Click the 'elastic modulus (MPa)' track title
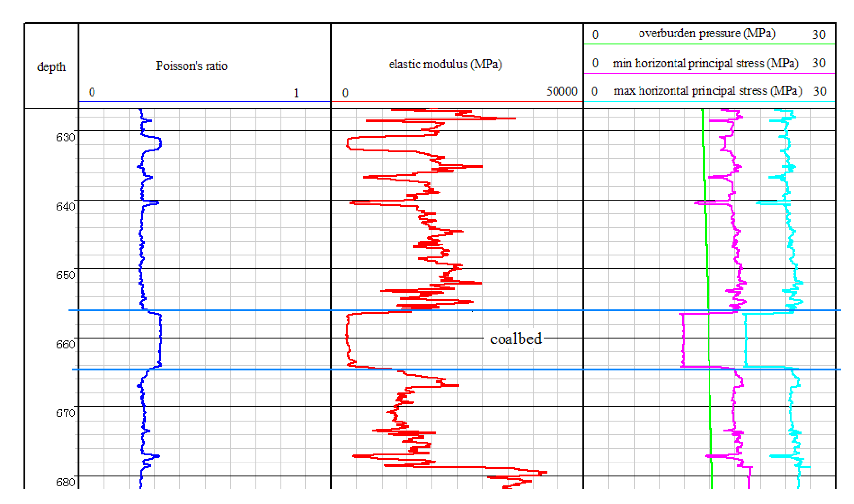The image size is (854, 504). coord(445,64)
